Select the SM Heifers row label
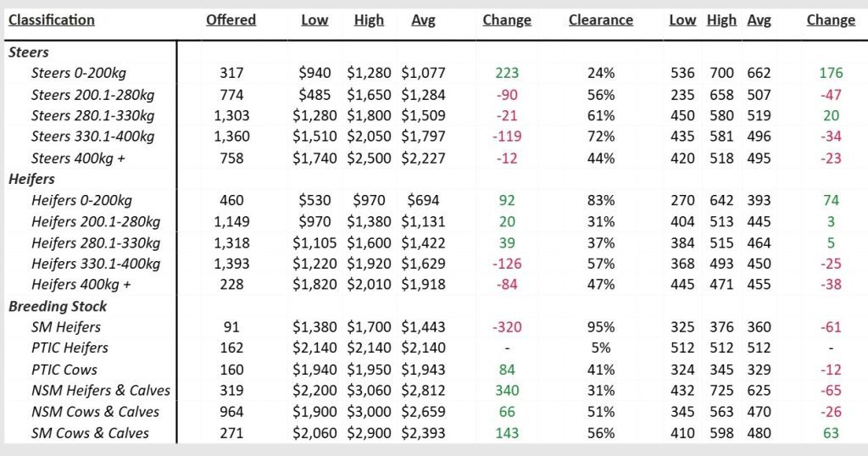This screenshot has width=868, height=456. [65, 327]
